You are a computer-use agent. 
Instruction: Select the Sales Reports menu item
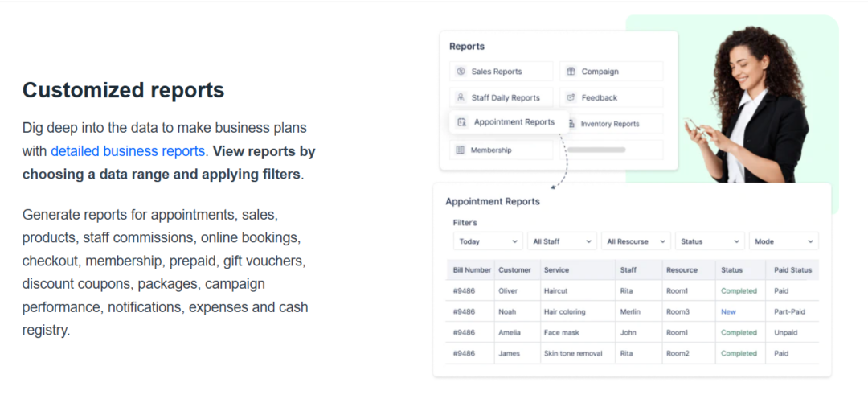497,72
